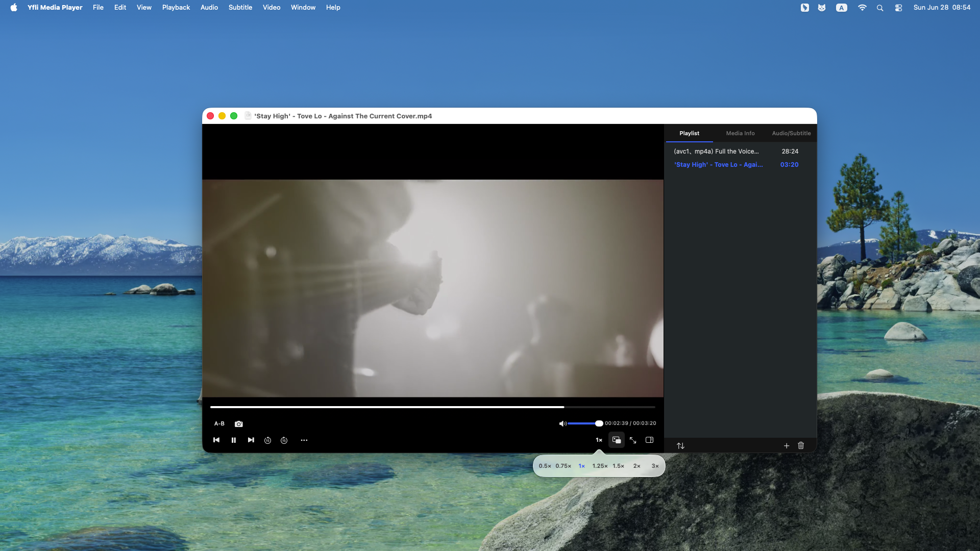The width and height of the screenshot is (980, 551).
Task: Open the Playback menu
Action: [x=176, y=8]
